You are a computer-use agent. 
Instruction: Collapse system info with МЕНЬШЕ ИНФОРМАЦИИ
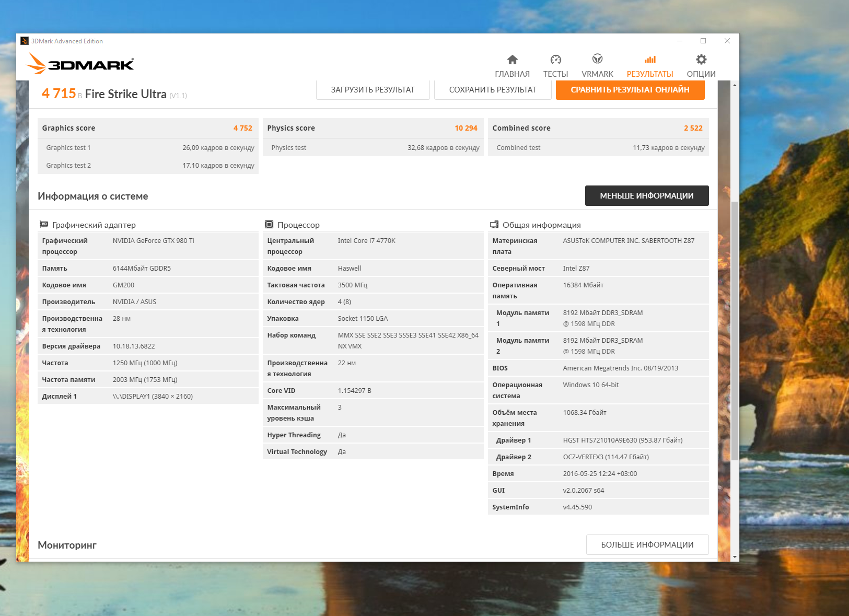pyautogui.click(x=647, y=196)
